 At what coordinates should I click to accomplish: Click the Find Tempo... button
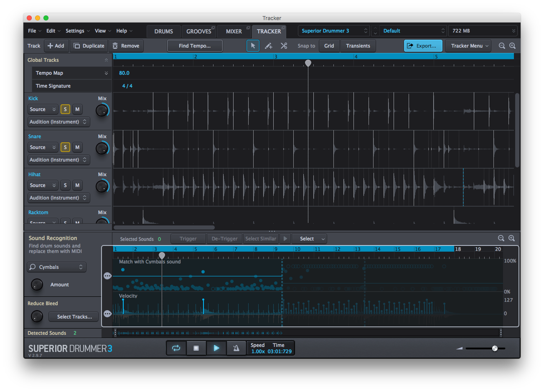pyautogui.click(x=195, y=46)
